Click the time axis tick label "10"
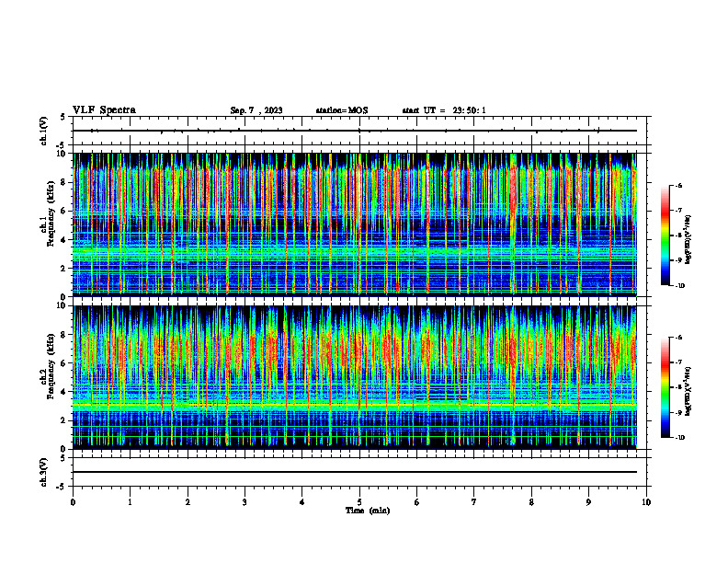Screen dimensions: 728x563 646,502
